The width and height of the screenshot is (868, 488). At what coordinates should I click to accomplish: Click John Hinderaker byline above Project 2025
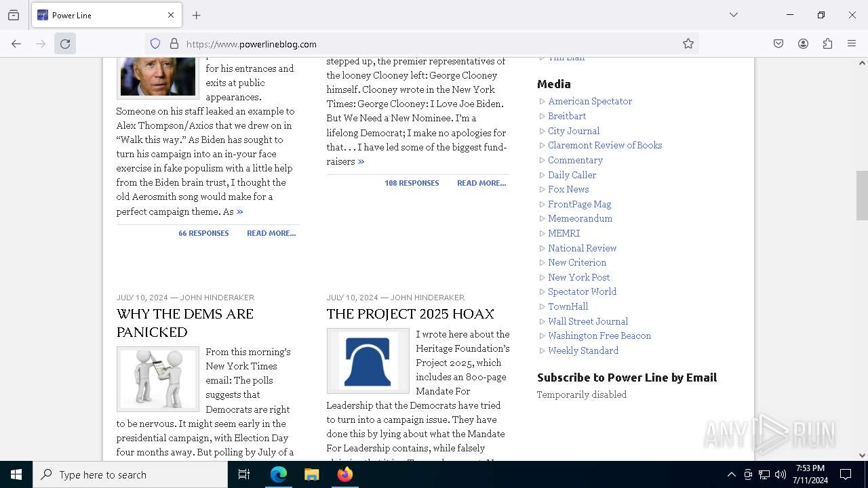[x=427, y=298]
